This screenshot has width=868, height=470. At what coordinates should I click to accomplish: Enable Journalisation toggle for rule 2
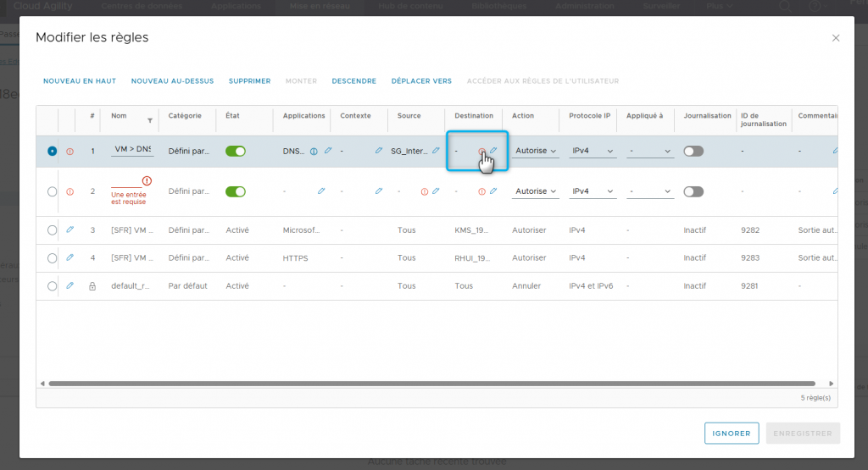(693, 191)
